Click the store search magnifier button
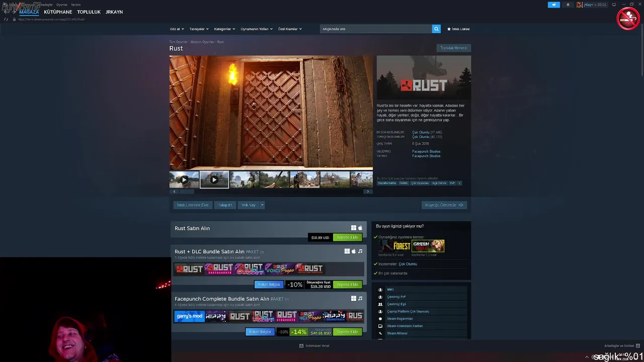 (436, 29)
